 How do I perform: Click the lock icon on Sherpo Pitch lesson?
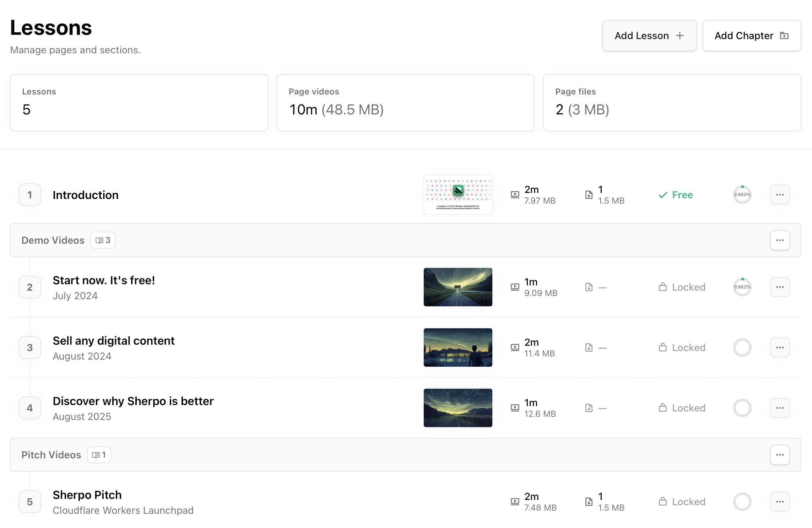tap(662, 501)
